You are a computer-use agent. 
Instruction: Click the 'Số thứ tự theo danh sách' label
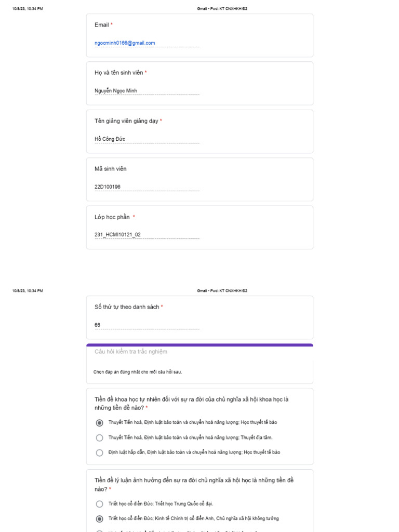coord(127,308)
